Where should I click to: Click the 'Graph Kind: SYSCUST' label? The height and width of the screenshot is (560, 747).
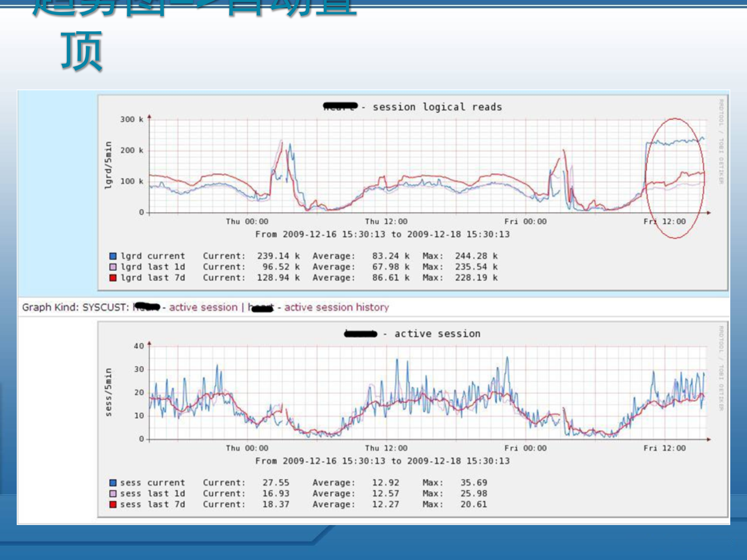pyautogui.click(x=75, y=307)
